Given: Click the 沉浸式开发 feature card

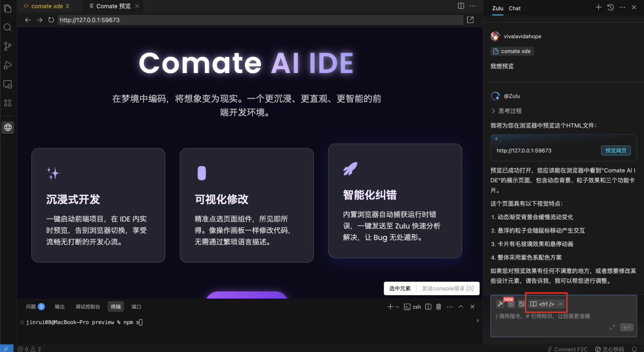Looking at the screenshot, I should click(x=98, y=205).
